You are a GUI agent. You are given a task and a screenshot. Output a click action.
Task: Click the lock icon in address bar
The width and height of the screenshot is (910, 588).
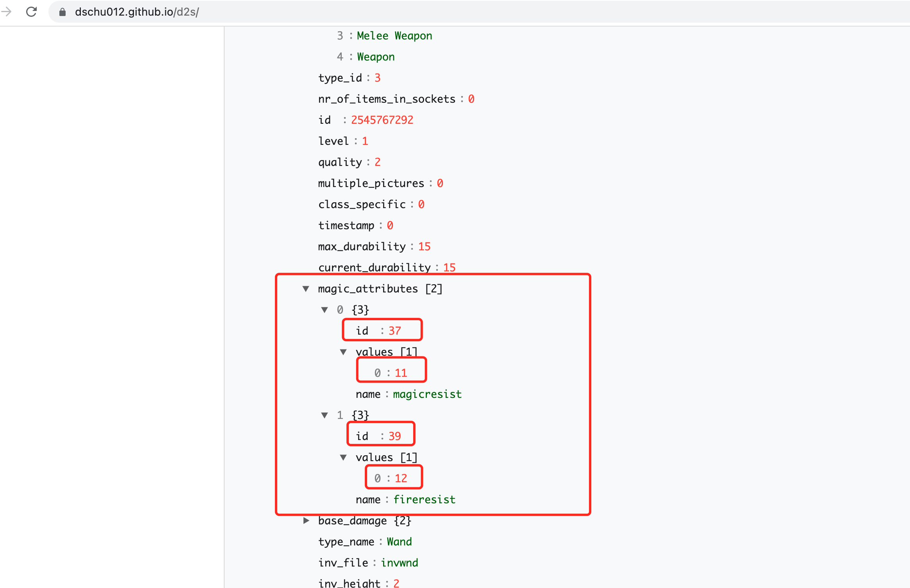(x=62, y=12)
